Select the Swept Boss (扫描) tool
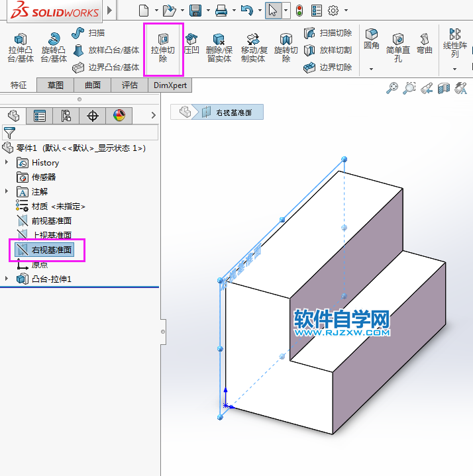The image size is (473, 476). pyautogui.click(x=88, y=33)
